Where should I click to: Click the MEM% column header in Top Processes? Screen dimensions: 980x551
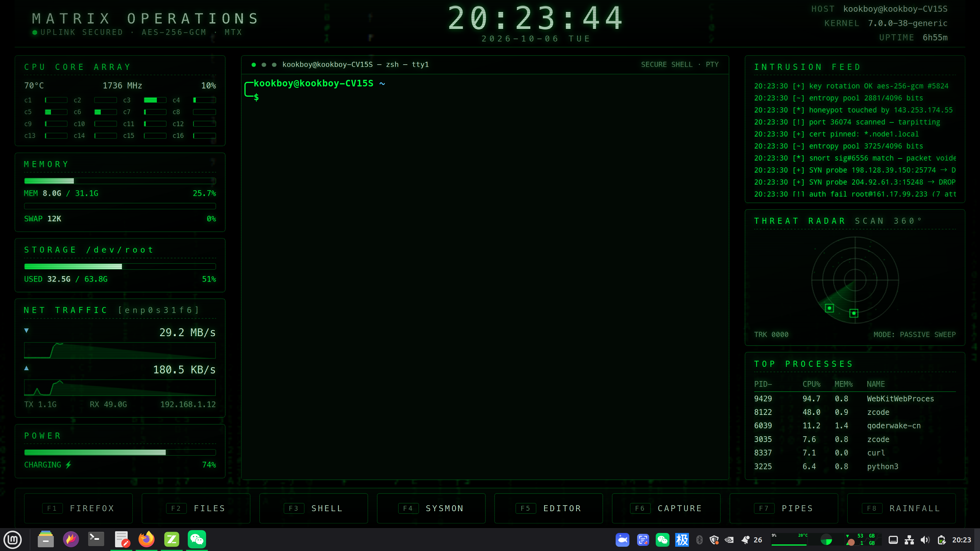click(x=843, y=384)
